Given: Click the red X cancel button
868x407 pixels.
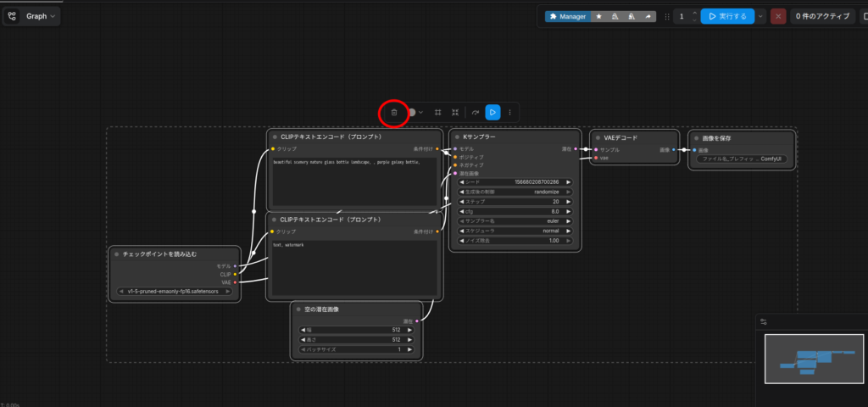Looking at the screenshot, I should point(778,16).
